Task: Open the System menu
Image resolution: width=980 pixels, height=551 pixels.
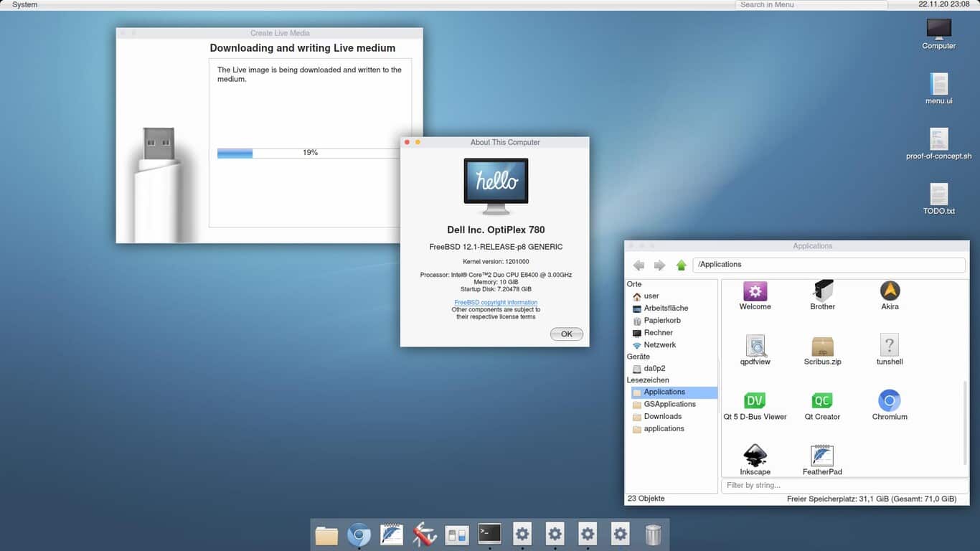Action: [x=24, y=5]
